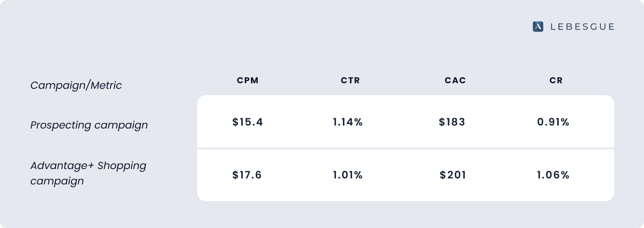The image size is (644, 228).
Task: Click the $183 CAC value
Action: 452,122
